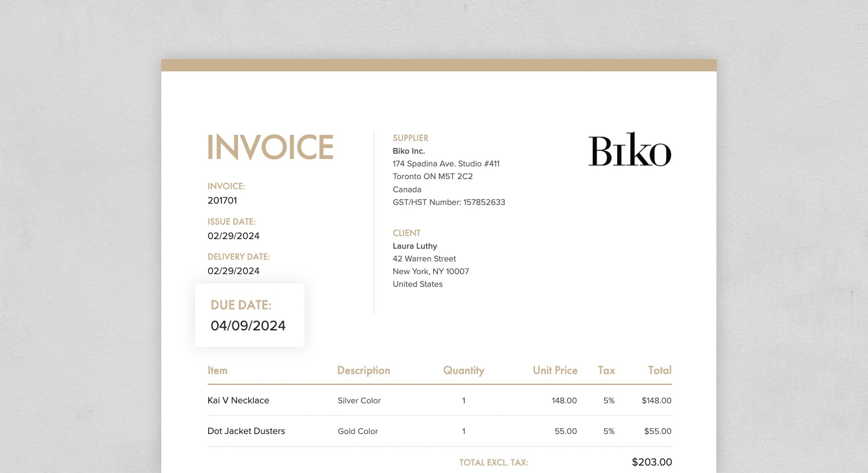Open the delivery date 02/29/2024

pos(233,271)
